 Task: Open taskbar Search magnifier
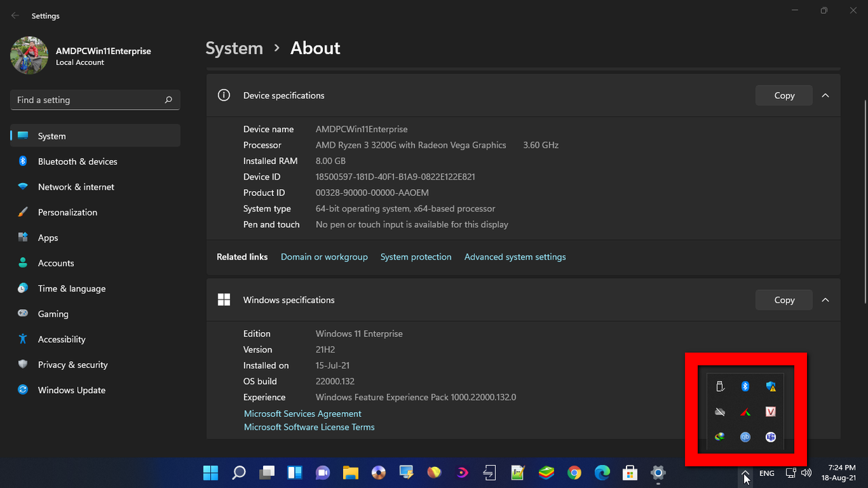[239, 472]
